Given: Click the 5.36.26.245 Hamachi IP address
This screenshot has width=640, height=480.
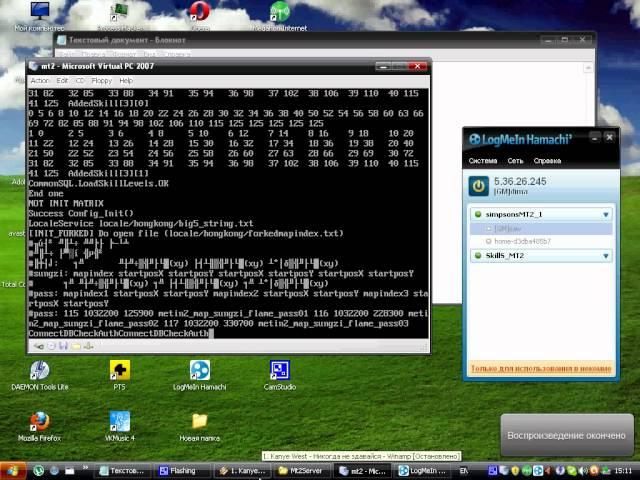Looking at the screenshot, I should tap(520, 182).
